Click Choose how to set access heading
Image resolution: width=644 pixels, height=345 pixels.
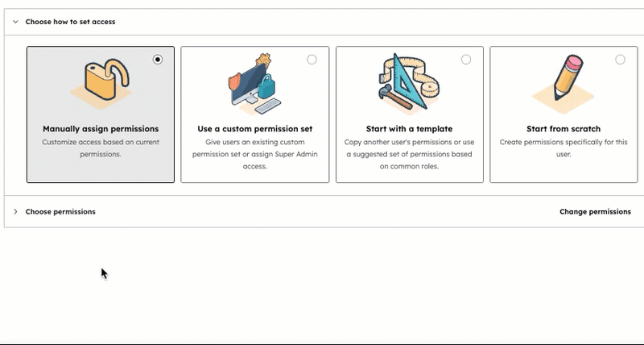[x=70, y=22]
